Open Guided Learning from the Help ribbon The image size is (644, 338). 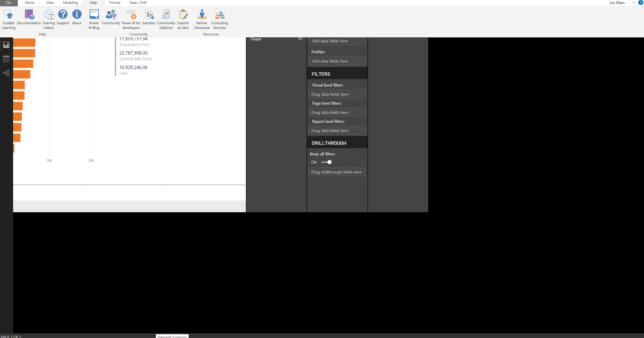[x=8, y=20]
